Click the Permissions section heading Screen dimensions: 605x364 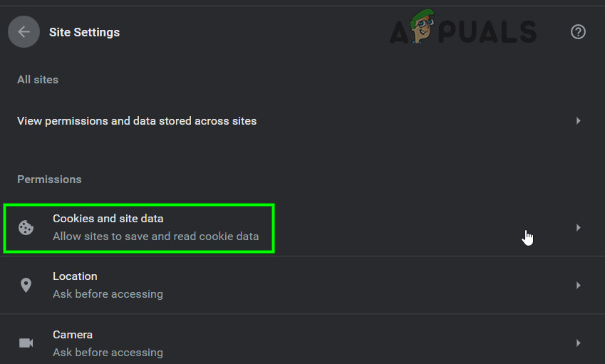pyautogui.click(x=49, y=180)
